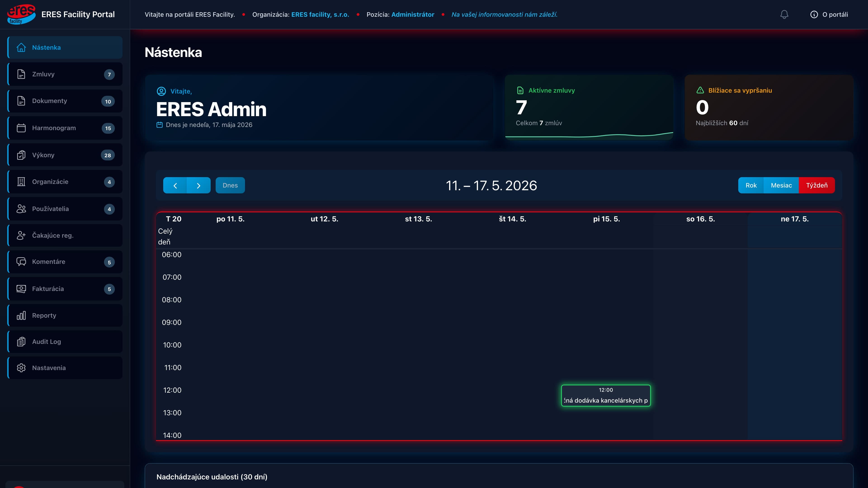Click the Harmonogram calendar icon
The image size is (868, 488).
(x=21, y=128)
